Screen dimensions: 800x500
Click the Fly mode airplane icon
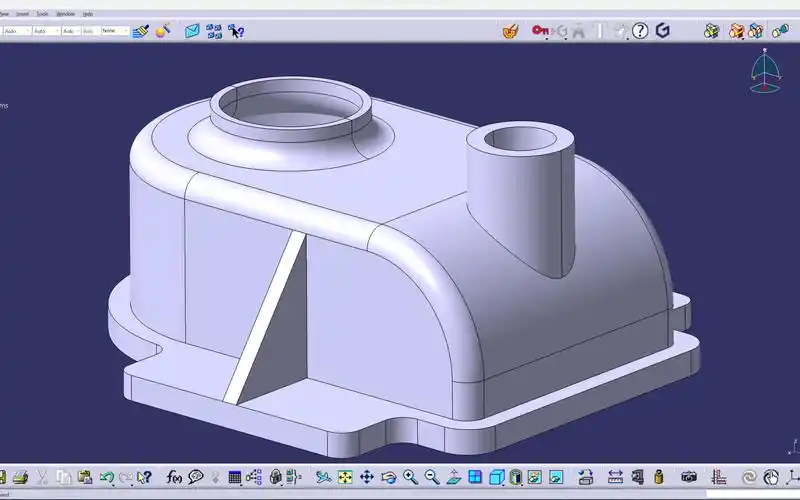323,477
